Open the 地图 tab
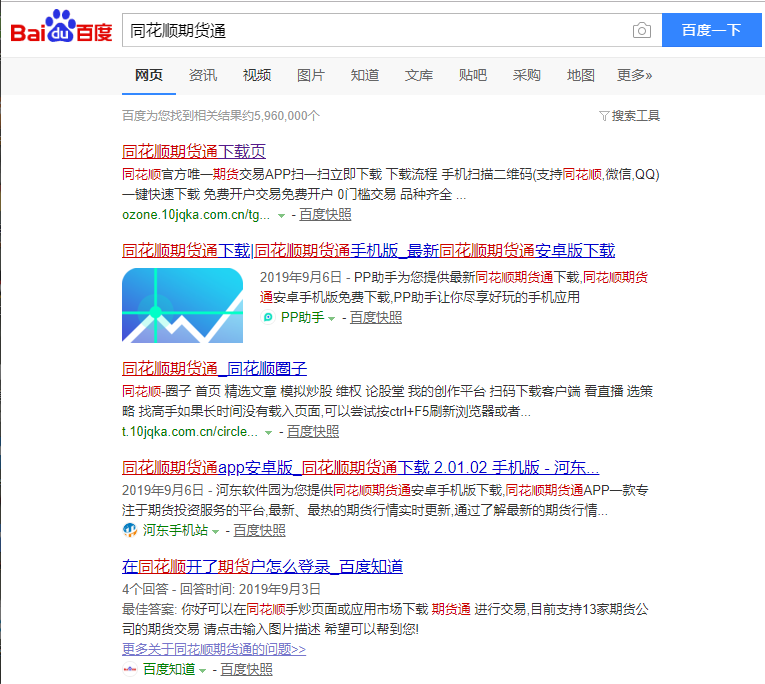 click(x=581, y=75)
